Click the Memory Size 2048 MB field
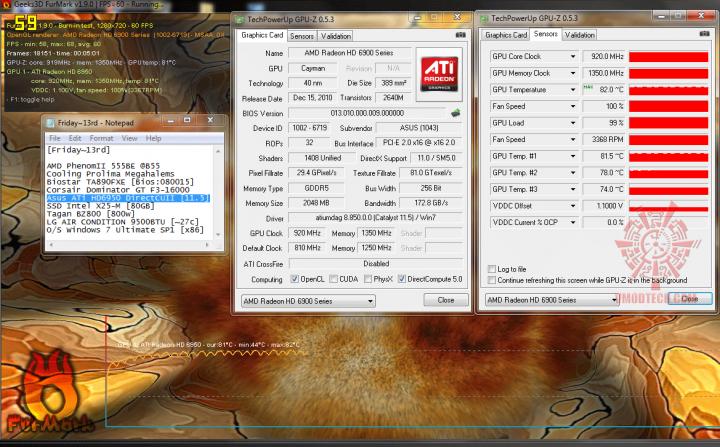The image size is (720, 447). pyautogui.click(x=316, y=203)
